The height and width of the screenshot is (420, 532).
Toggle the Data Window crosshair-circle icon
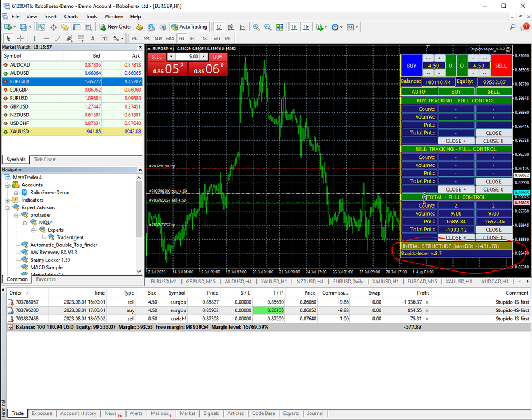[x=53, y=27]
